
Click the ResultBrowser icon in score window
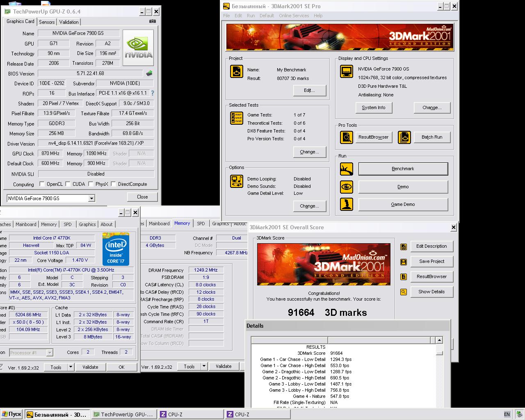[404, 277]
